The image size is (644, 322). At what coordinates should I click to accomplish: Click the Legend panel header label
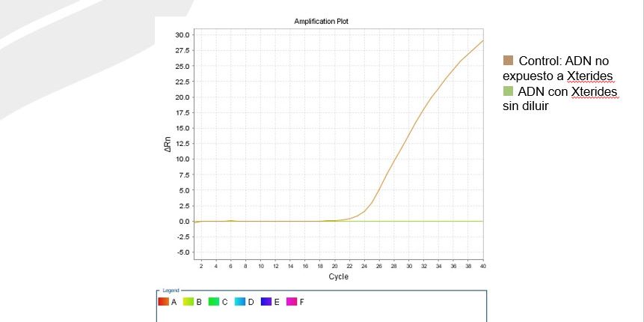click(x=171, y=290)
